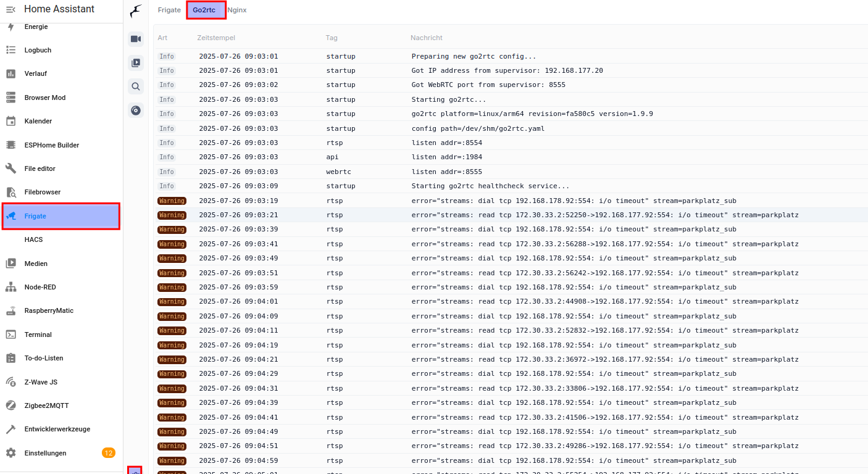Open HACS from the sidebar

(x=33, y=239)
